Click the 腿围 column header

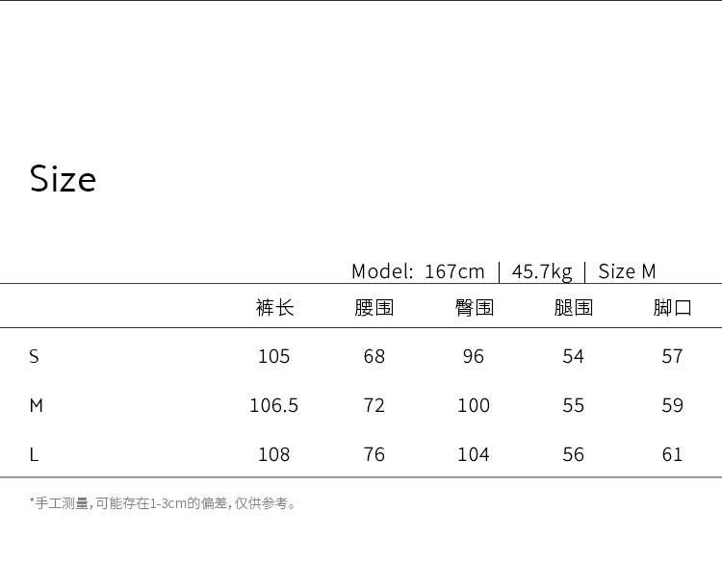pos(574,308)
